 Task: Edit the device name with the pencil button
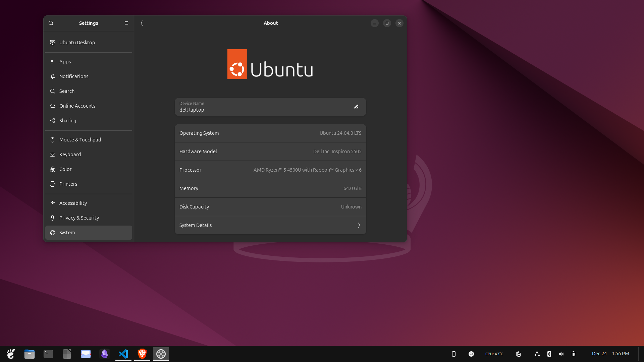(x=356, y=107)
